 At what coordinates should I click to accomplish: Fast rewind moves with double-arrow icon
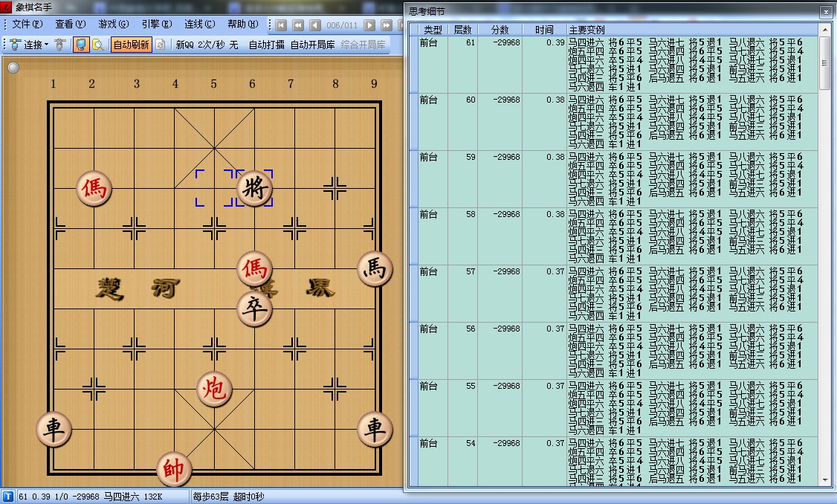coord(299,25)
